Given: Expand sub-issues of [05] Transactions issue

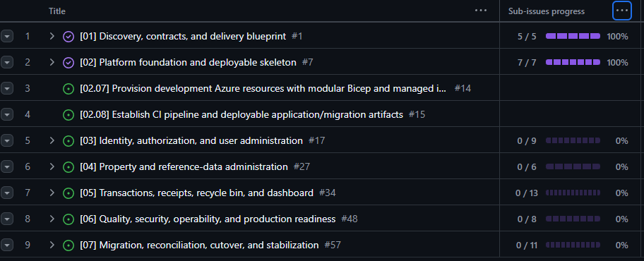Looking at the screenshot, I should pos(52,193).
